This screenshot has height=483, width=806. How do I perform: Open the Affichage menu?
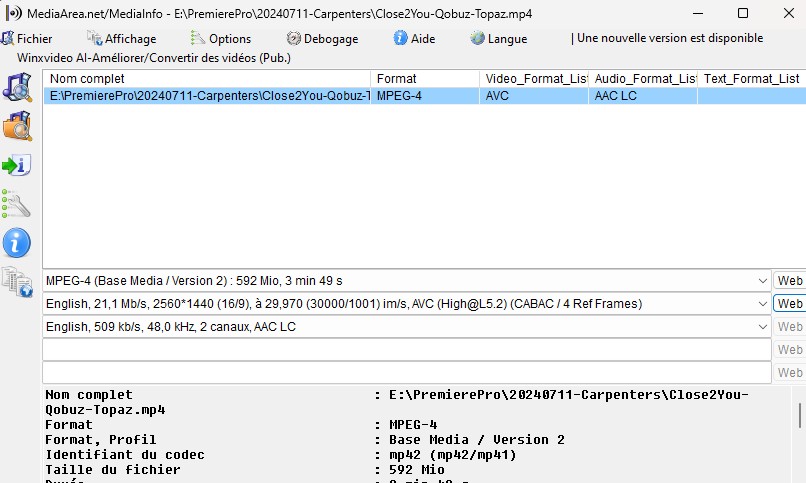tap(122, 39)
